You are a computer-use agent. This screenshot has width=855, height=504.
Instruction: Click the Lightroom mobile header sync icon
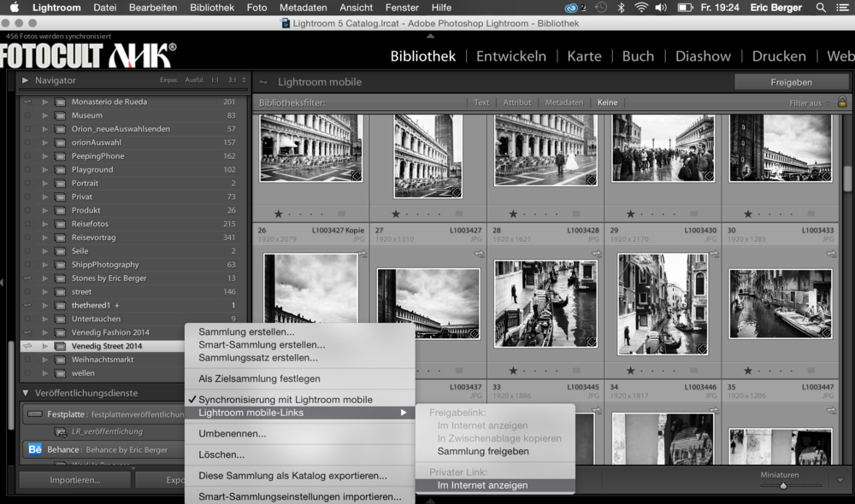pyautogui.click(x=263, y=82)
